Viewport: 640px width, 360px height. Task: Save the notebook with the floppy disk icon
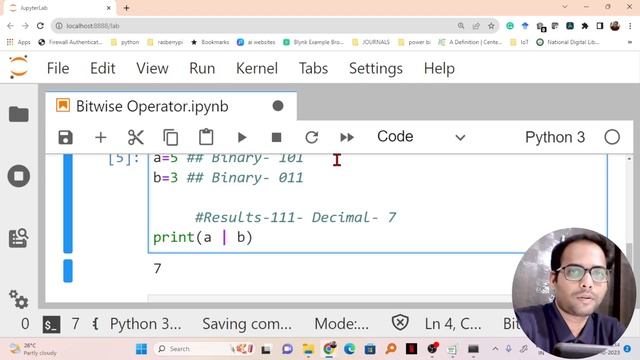(65, 138)
